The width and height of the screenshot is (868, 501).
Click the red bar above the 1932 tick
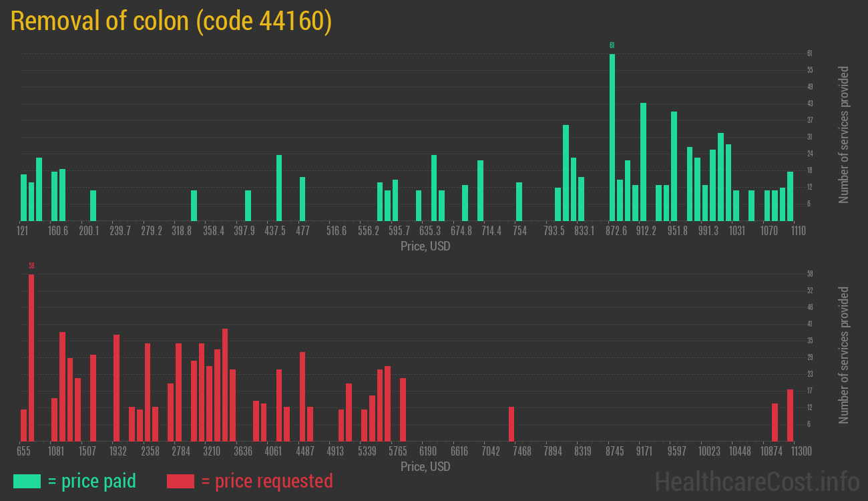[x=116, y=387]
